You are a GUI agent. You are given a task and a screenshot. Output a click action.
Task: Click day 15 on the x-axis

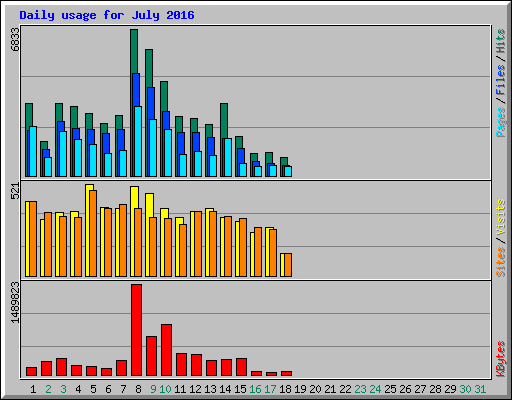click(240, 389)
